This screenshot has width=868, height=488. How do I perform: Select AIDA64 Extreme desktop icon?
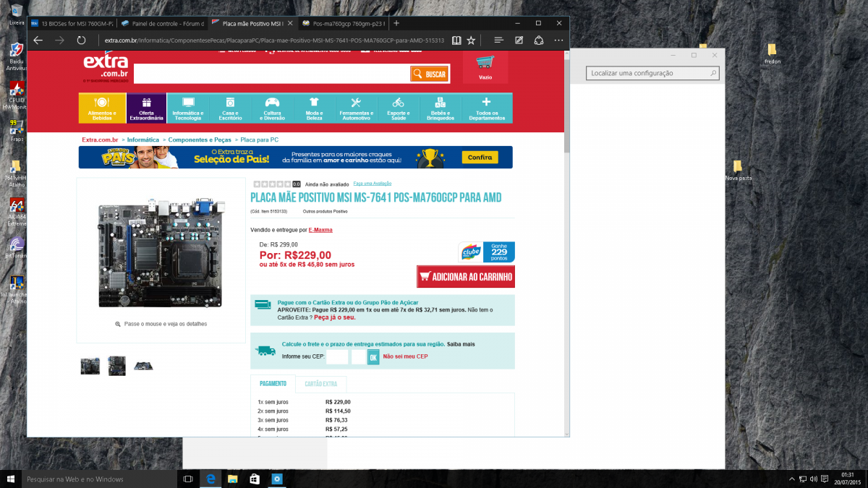16,213
